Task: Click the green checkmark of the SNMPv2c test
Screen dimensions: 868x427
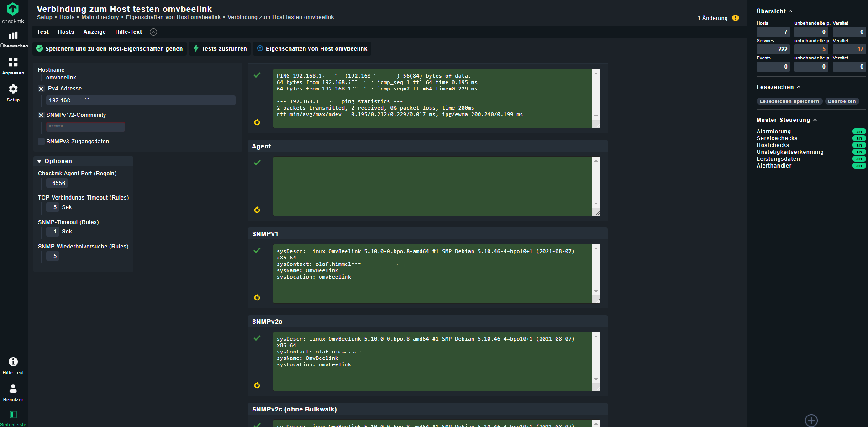Action: (x=257, y=338)
